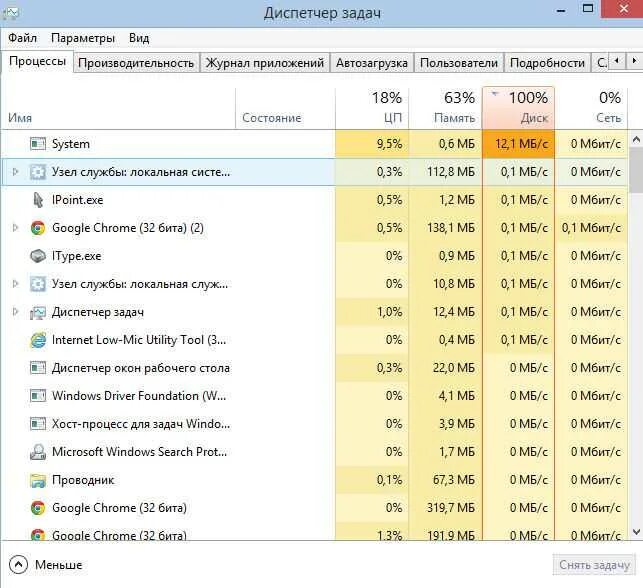Select the Windows Driver Foundation (W... name
This screenshot has width=643, height=588.
pos(139,396)
